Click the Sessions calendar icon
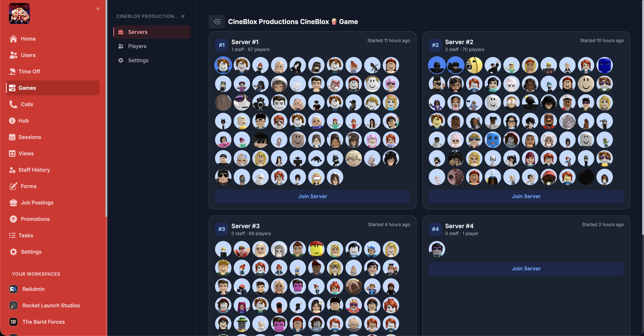The height and width of the screenshot is (336, 644). pos(12,137)
